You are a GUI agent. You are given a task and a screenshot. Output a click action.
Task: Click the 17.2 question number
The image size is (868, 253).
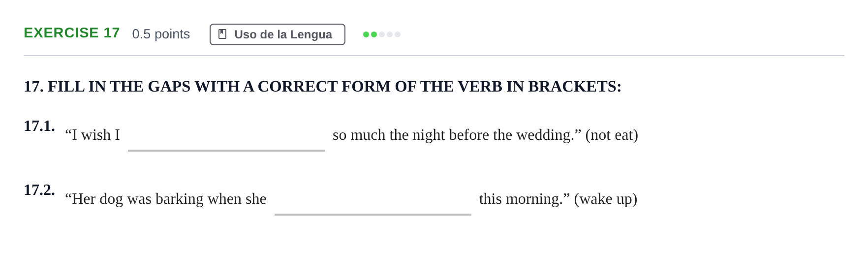coord(39,190)
